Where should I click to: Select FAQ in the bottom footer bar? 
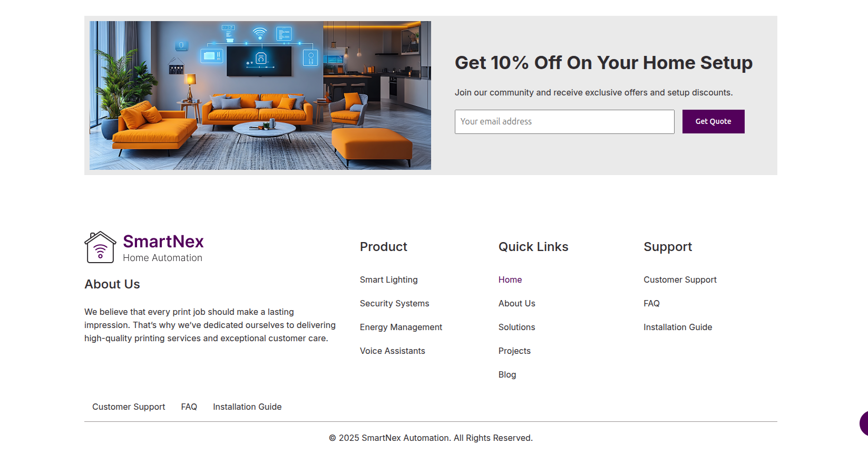(189, 407)
